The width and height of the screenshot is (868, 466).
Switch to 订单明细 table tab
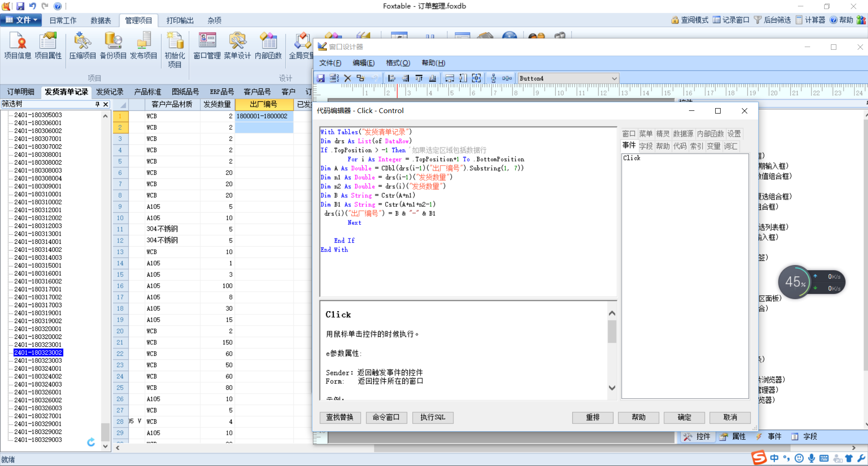20,92
